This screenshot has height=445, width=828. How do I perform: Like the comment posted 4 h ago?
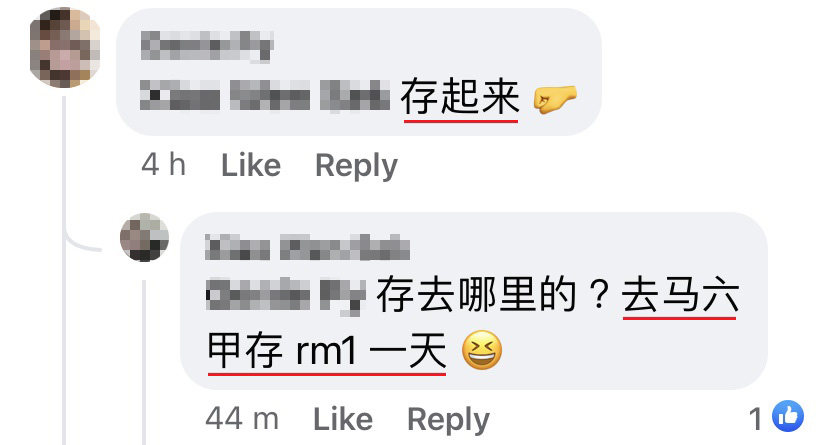coord(251,165)
